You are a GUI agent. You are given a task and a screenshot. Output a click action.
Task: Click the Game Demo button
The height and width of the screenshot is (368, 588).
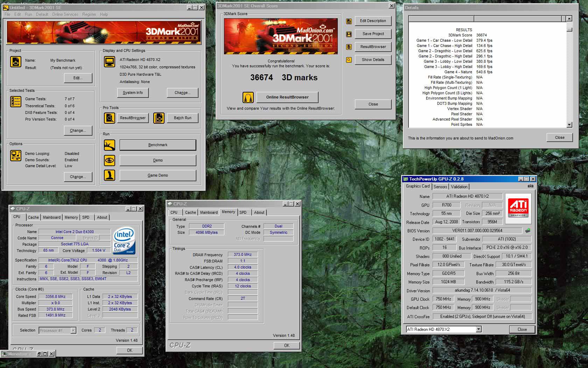[158, 175]
